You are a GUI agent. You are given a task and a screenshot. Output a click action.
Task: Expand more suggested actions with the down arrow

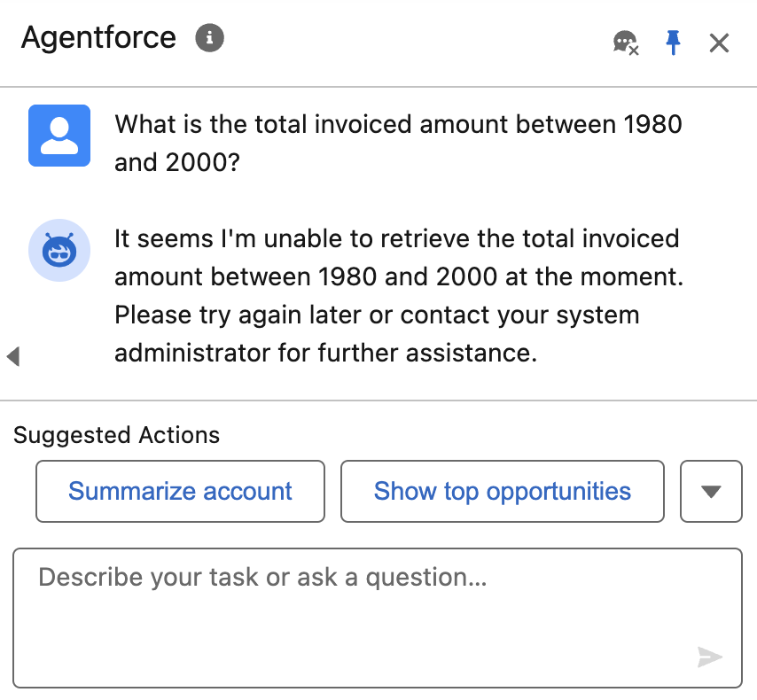point(711,491)
